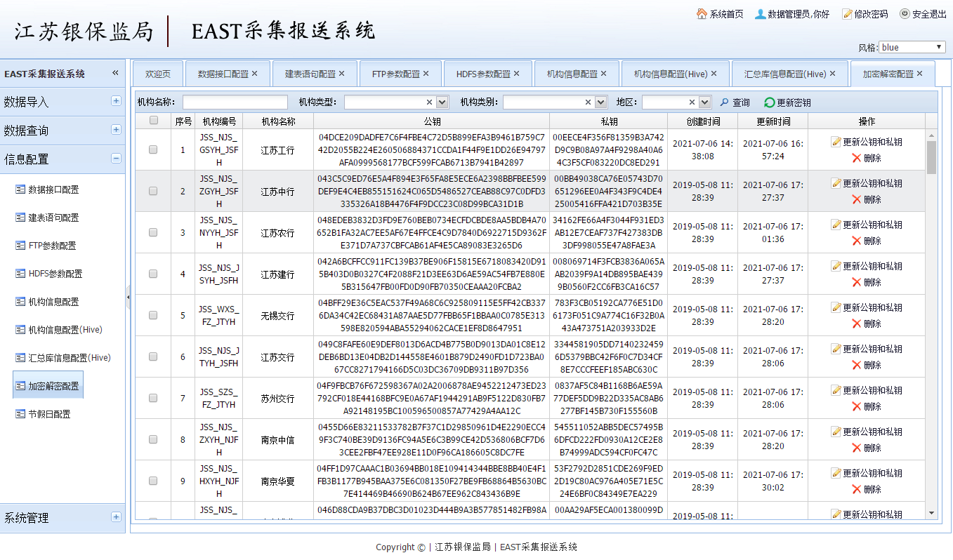Click the edit-key icon for 江苏建行
The image size is (953, 560).
(836, 266)
